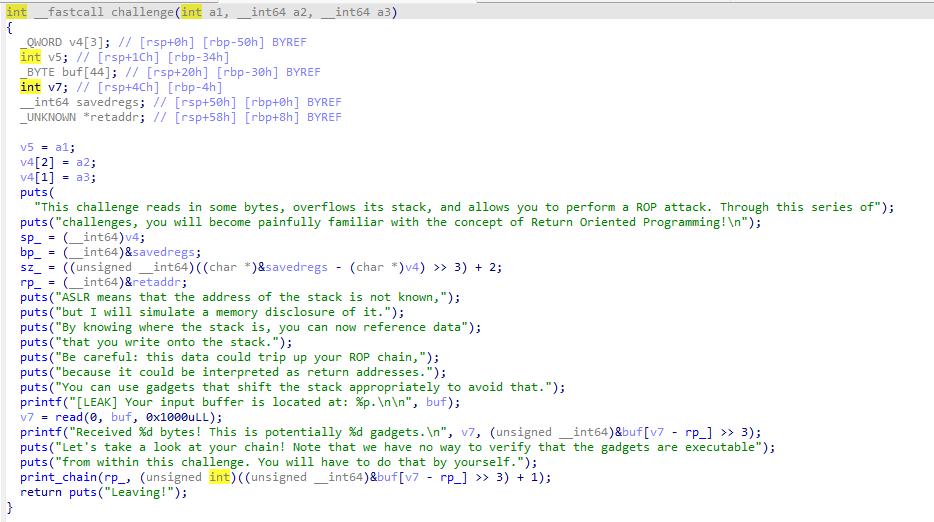This screenshot has width=934, height=522.
Task: Click the read function call
Action: [x=71, y=417]
